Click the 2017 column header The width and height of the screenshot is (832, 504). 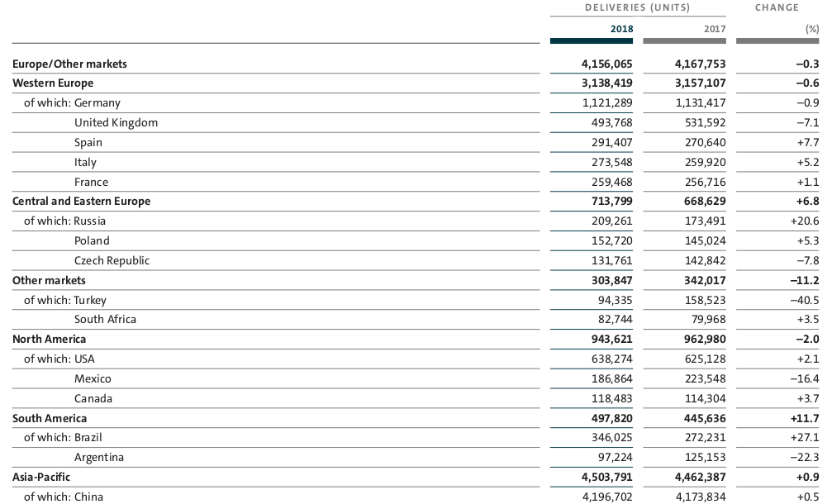(x=714, y=29)
